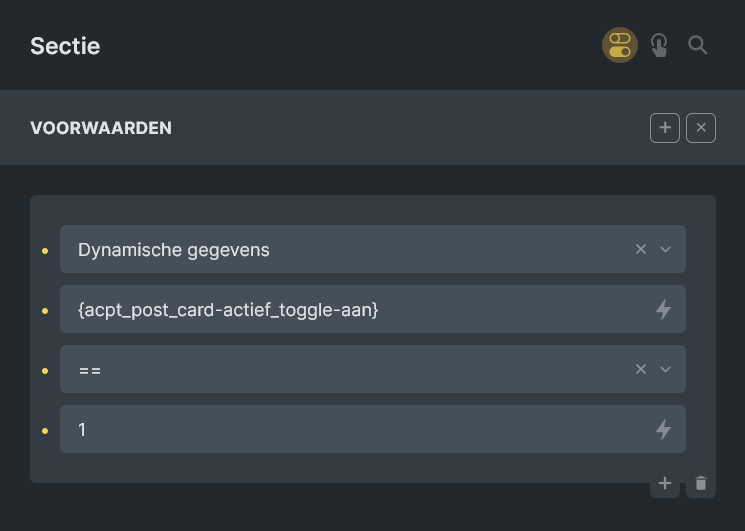Open the element conditions toggle icon
Viewport: 745px width, 531px height.
coord(620,45)
